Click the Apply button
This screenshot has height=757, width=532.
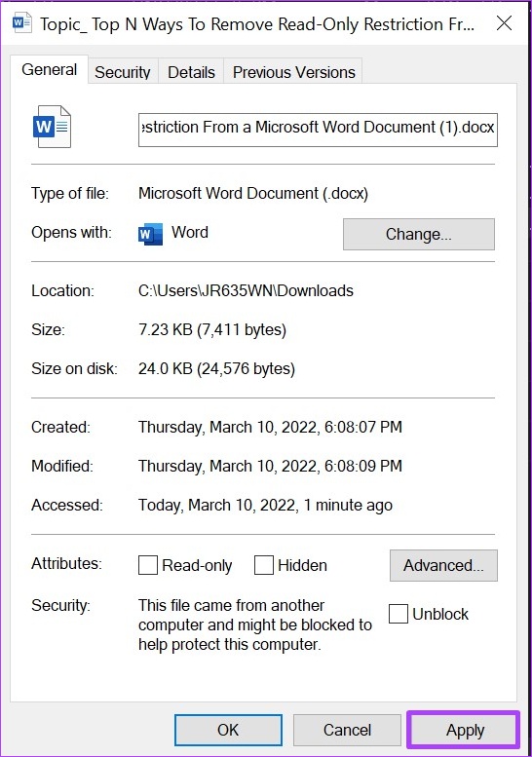tap(465, 730)
